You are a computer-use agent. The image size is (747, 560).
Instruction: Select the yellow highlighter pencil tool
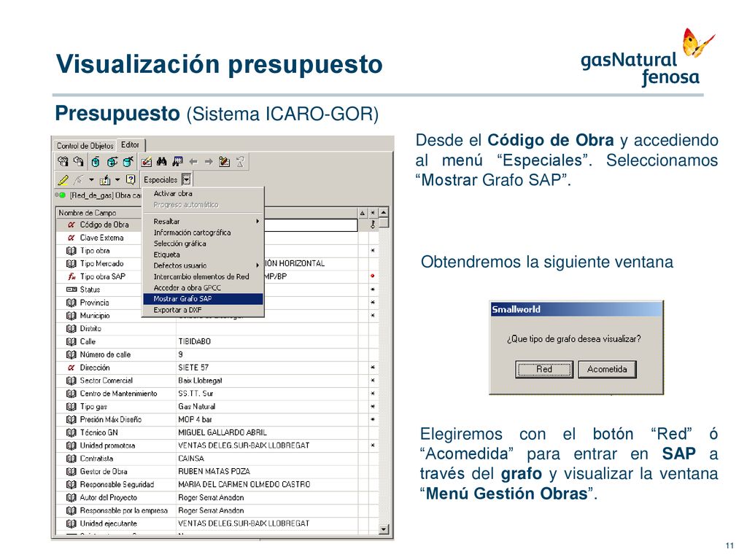[x=63, y=180]
